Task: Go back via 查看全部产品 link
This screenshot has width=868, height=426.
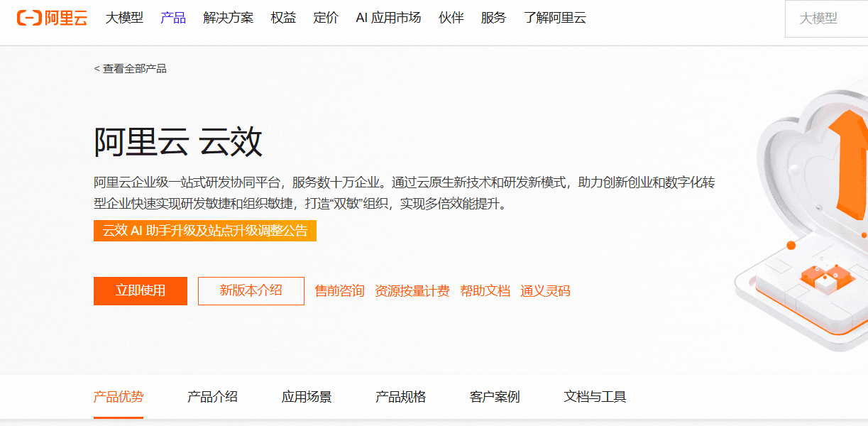Action: 131,69
